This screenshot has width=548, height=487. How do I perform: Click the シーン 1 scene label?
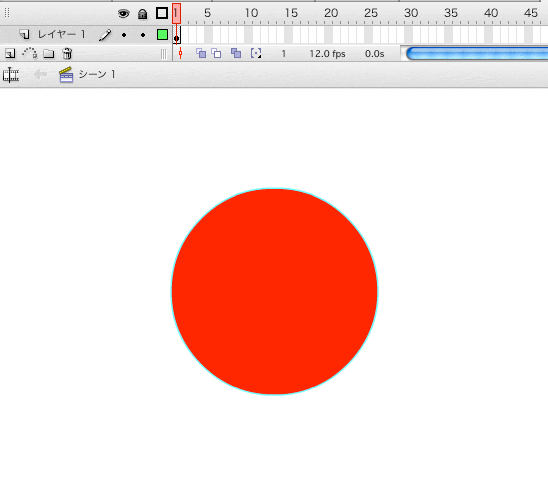tap(97, 74)
